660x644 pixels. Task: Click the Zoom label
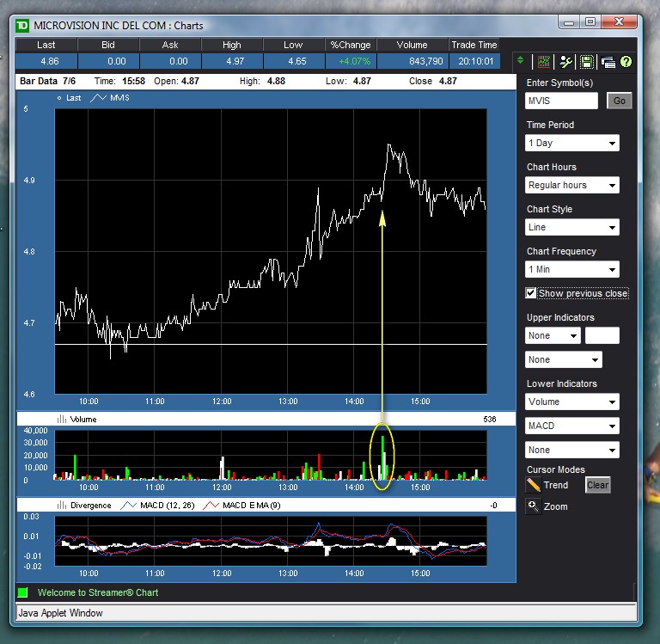(555, 506)
